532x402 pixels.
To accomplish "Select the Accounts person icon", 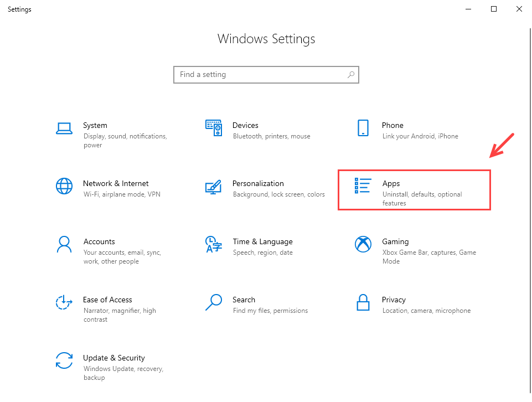I will point(64,244).
